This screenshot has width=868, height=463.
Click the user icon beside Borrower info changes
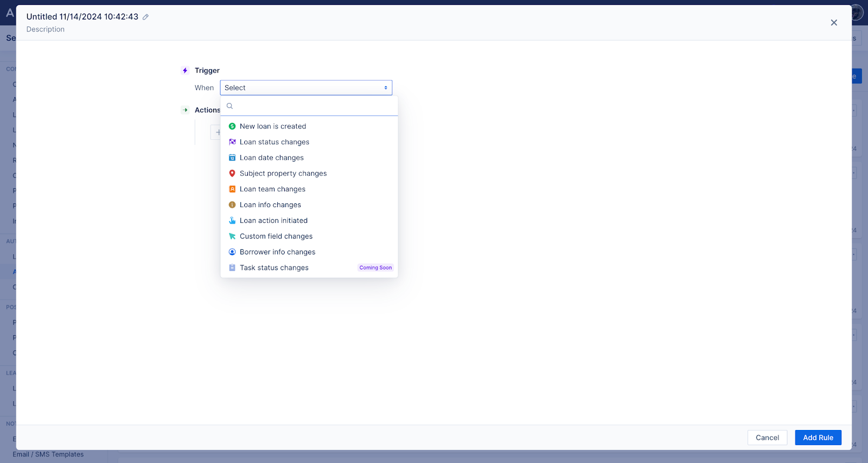pyautogui.click(x=232, y=252)
